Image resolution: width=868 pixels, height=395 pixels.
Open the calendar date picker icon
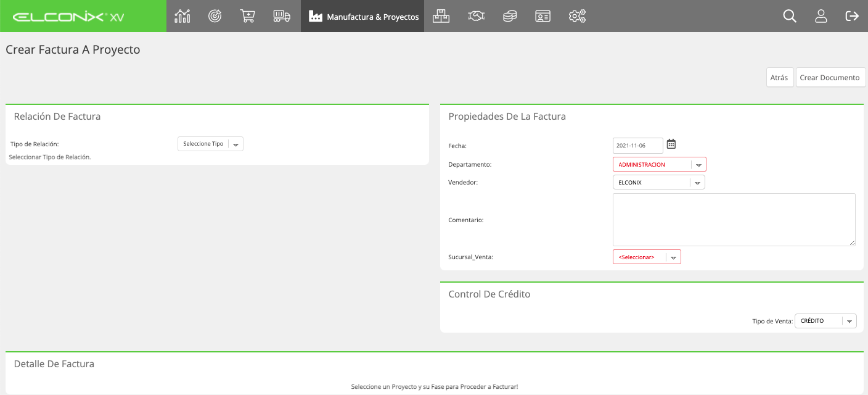tap(671, 144)
